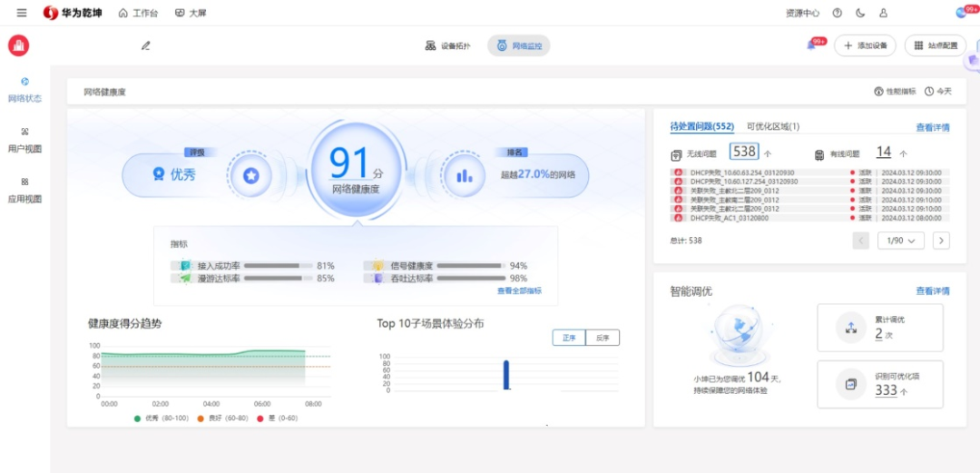
Task: Go to next page of issues list
Action: coord(941,241)
